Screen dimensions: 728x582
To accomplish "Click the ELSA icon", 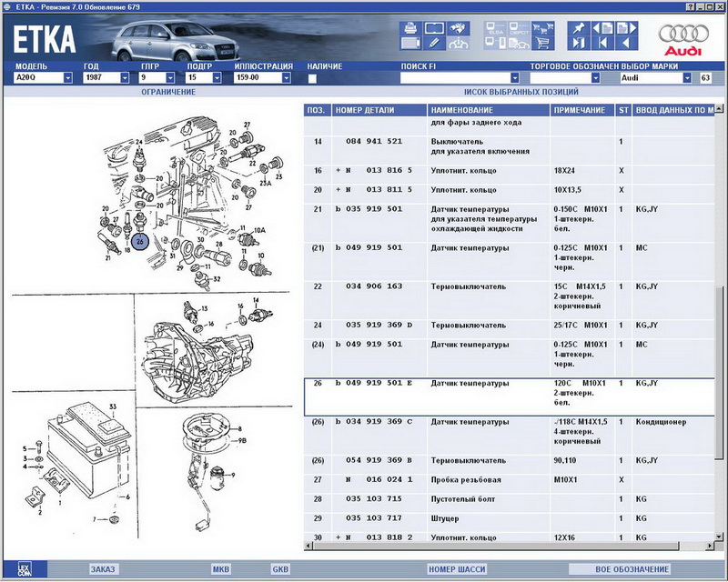I will (x=495, y=28).
